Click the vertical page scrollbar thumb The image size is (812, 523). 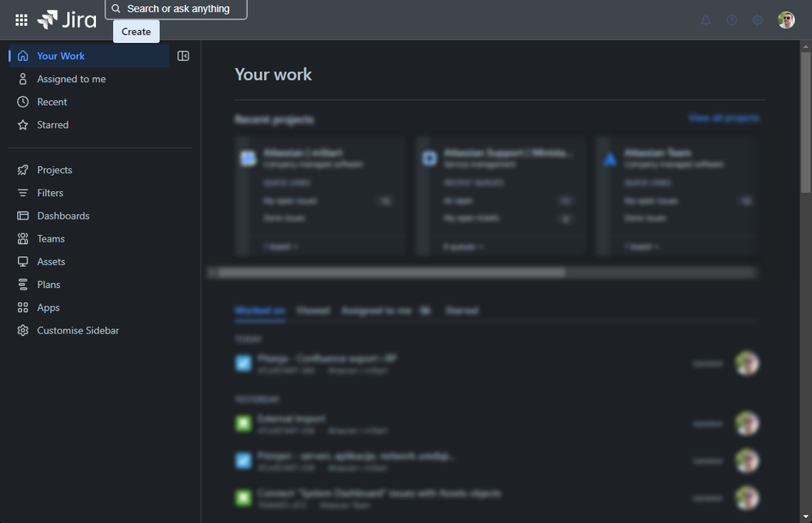[x=805, y=122]
